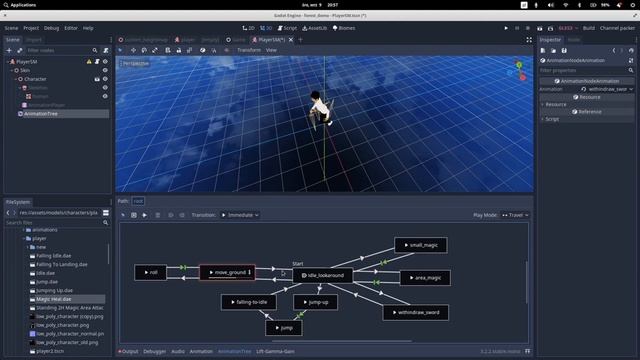Image resolution: width=640 pixels, height=360 pixels.
Task: Play the roll animation node
Action: [x=146, y=272]
